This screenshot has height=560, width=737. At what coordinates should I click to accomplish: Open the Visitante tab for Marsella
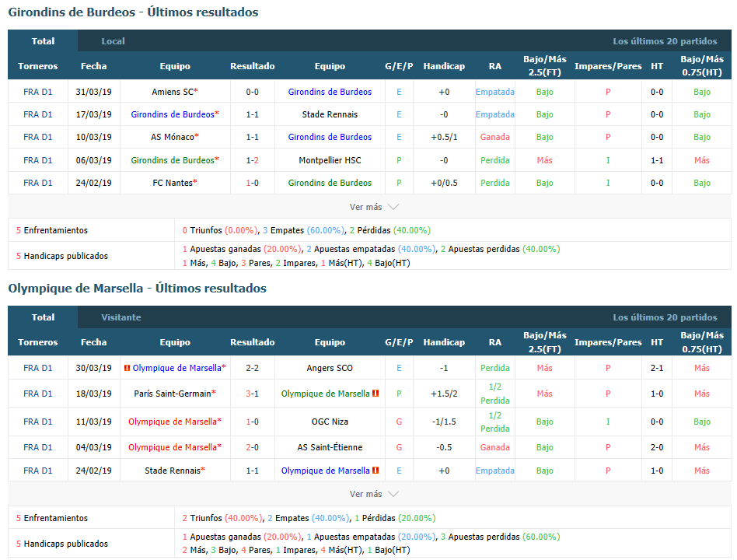coord(121,317)
